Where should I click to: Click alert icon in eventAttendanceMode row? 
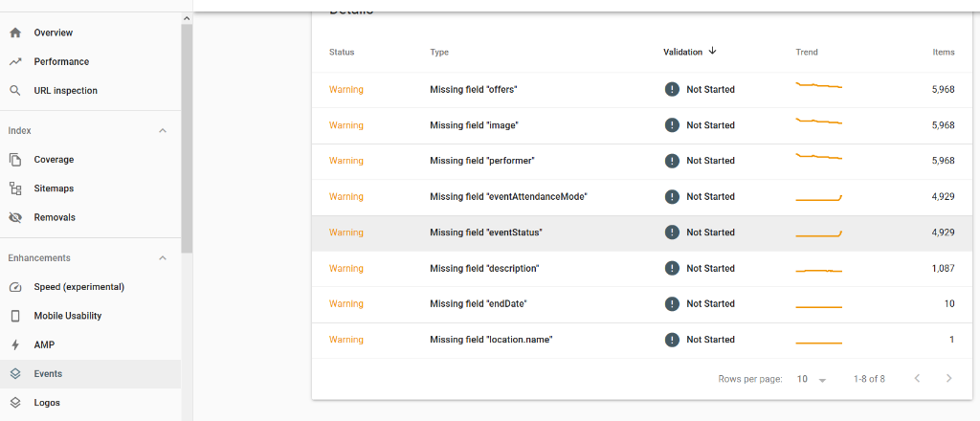pyautogui.click(x=672, y=196)
